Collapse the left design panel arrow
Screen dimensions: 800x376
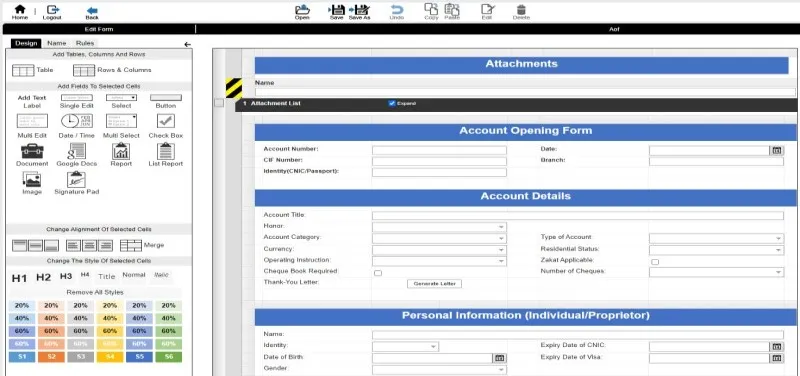click(187, 44)
